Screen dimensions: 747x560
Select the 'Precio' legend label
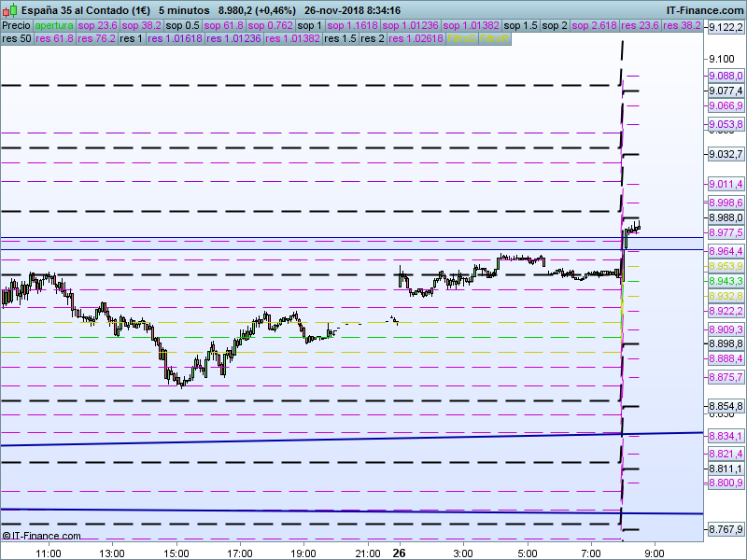coord(17,26)
